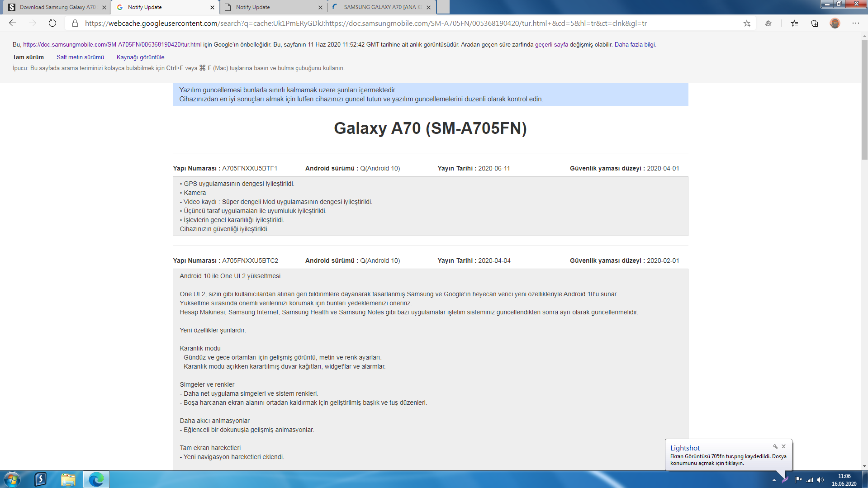Close the active Notify Update tab
The width and height of the screenshot is (868, 488).
[x=212, y=7]
